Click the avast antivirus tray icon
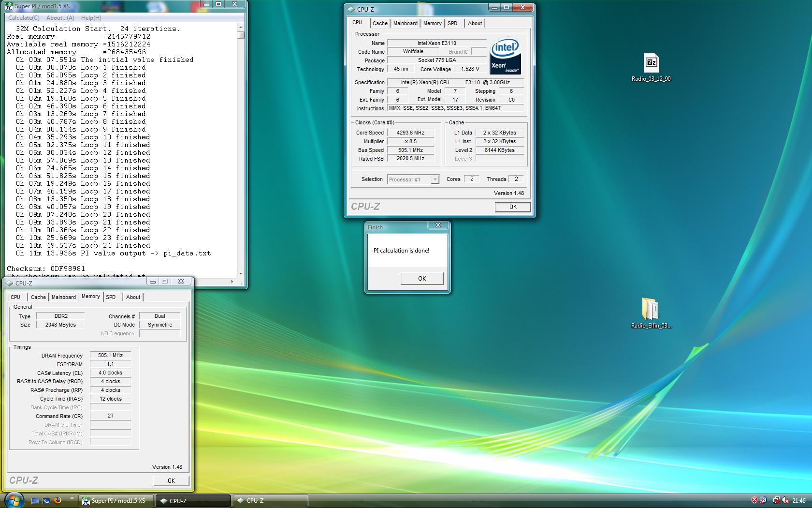This screenshot has width=812, height=508. (x=763, y=500)
